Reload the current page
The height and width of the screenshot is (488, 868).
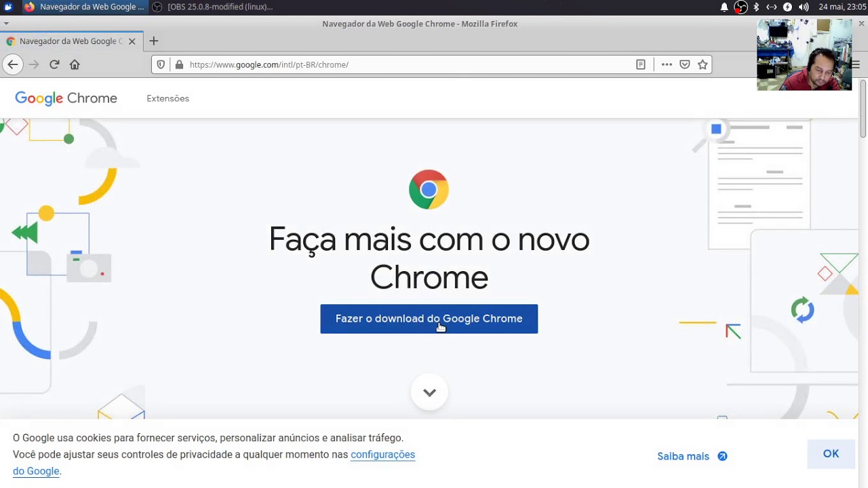click(54, 64)
